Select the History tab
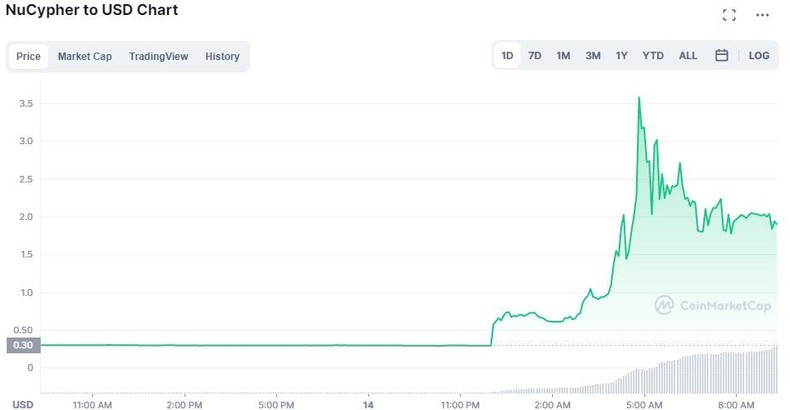 222,57
